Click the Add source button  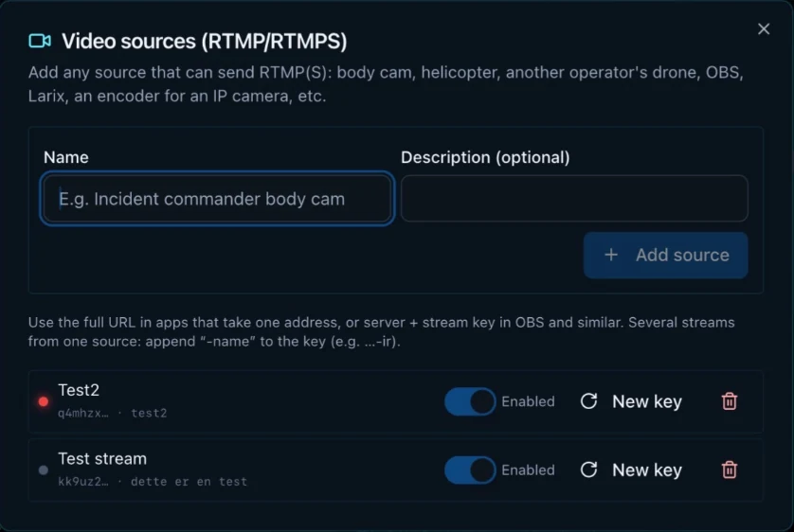tap(665, 255)
